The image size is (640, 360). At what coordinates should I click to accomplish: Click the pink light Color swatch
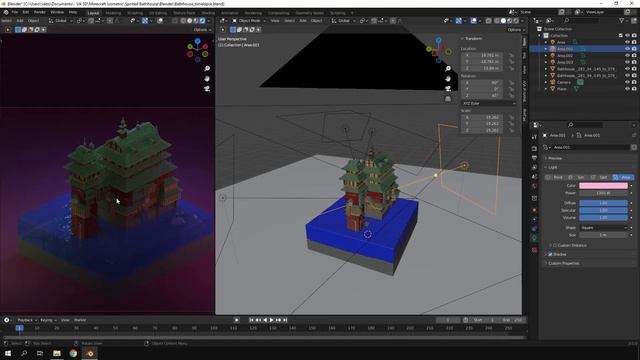(x=603, y=186)
